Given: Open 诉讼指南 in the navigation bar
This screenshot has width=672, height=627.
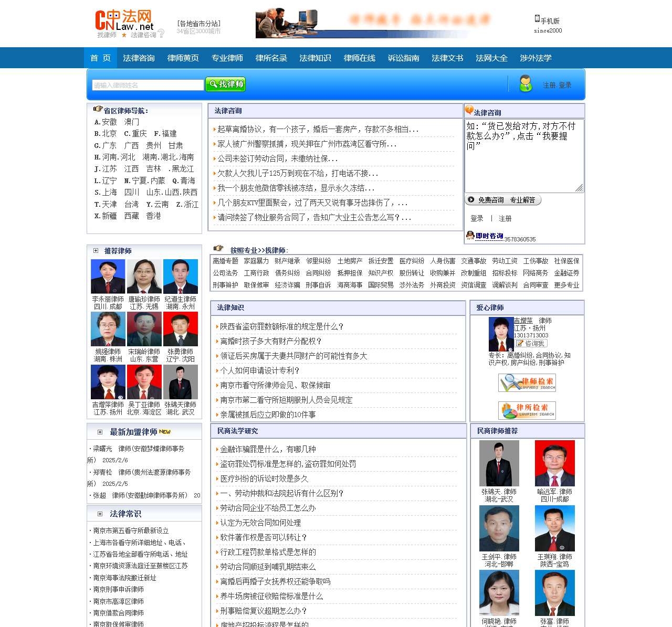Looking at the screenshot, I should (x=403, y=58).
